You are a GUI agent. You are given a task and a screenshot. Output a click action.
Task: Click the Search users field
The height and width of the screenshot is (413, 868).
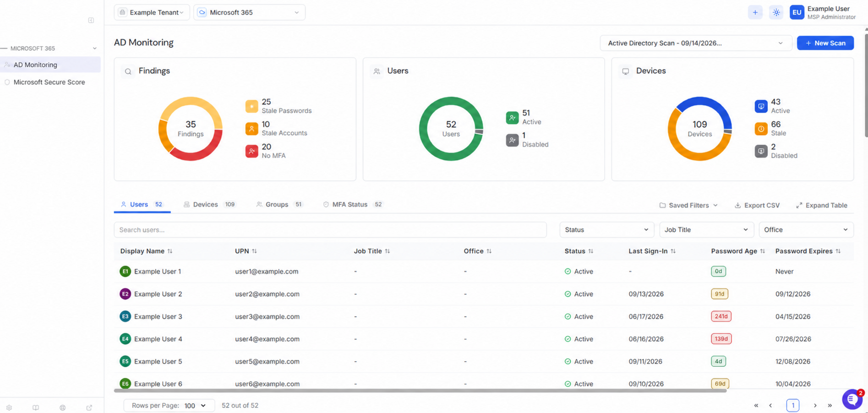tap(330, 230)
